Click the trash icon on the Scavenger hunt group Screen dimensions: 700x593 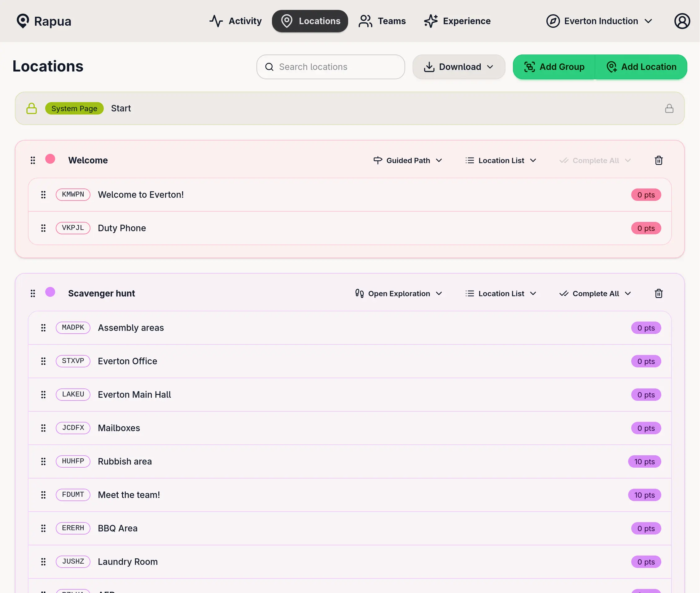click(658, 293)
